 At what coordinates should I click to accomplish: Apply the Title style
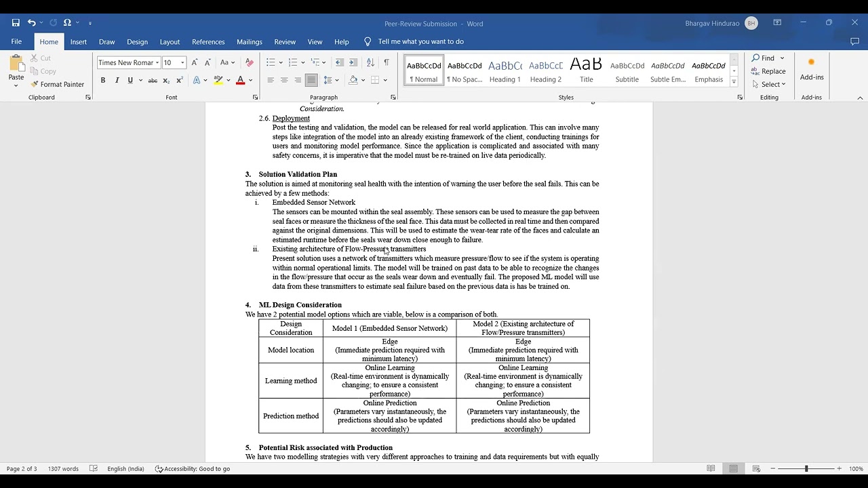coord(587,70)
